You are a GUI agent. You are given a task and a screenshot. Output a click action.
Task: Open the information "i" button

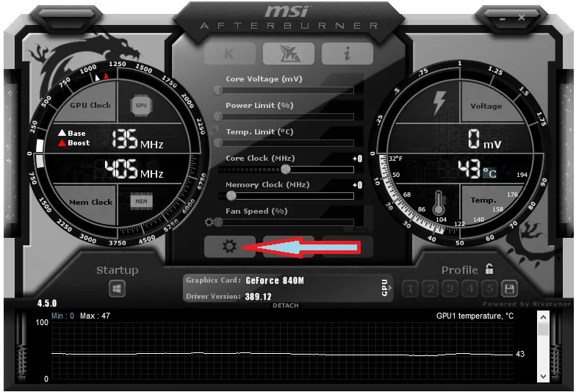click(348, 54)
